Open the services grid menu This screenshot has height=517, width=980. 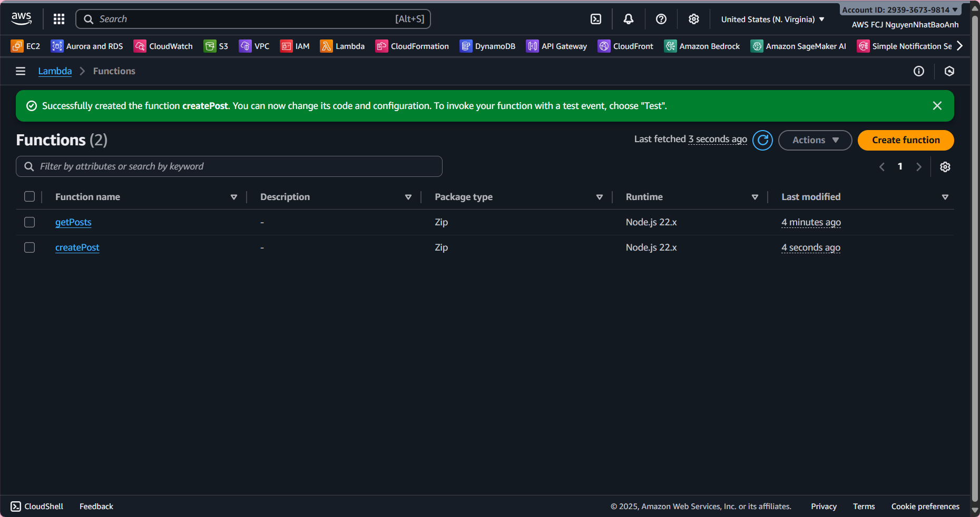[59, 19]
